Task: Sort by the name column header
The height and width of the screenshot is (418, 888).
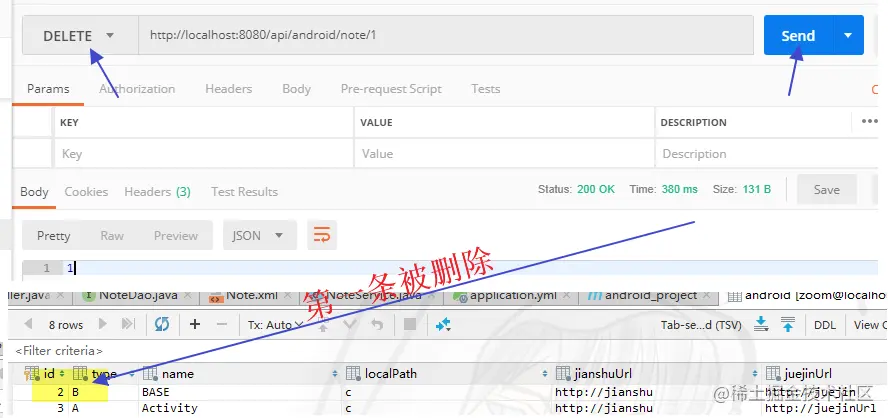Action: [x=177, y=373]
